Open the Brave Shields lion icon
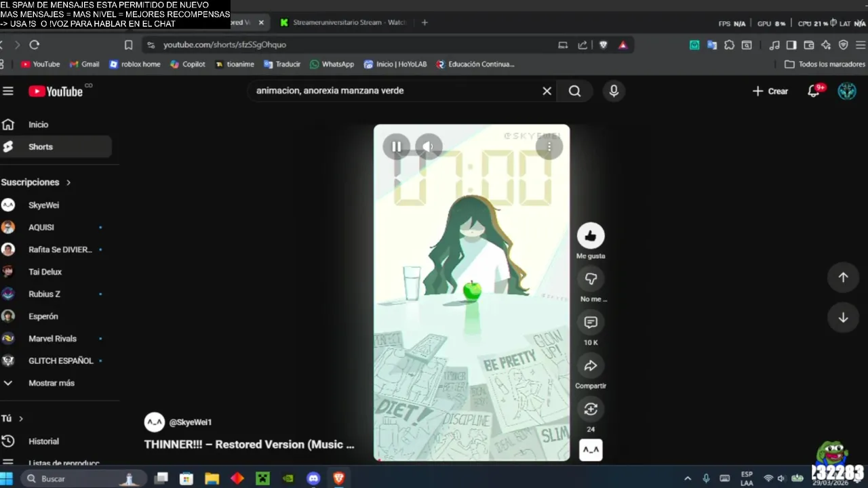The width and height of the screenshot is (868, 488). 604,45
